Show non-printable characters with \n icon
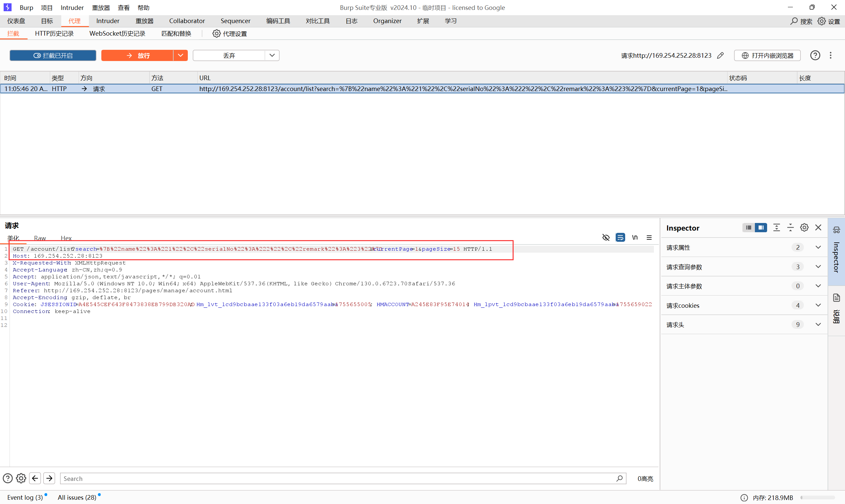Viewport: 845px width, 504px height. pos(634,237)
